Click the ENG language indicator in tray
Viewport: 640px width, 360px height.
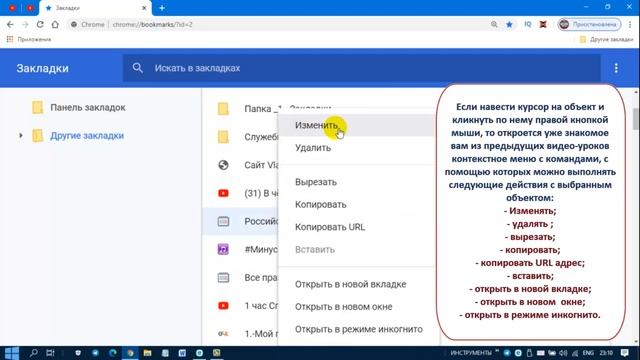point(588,353)
